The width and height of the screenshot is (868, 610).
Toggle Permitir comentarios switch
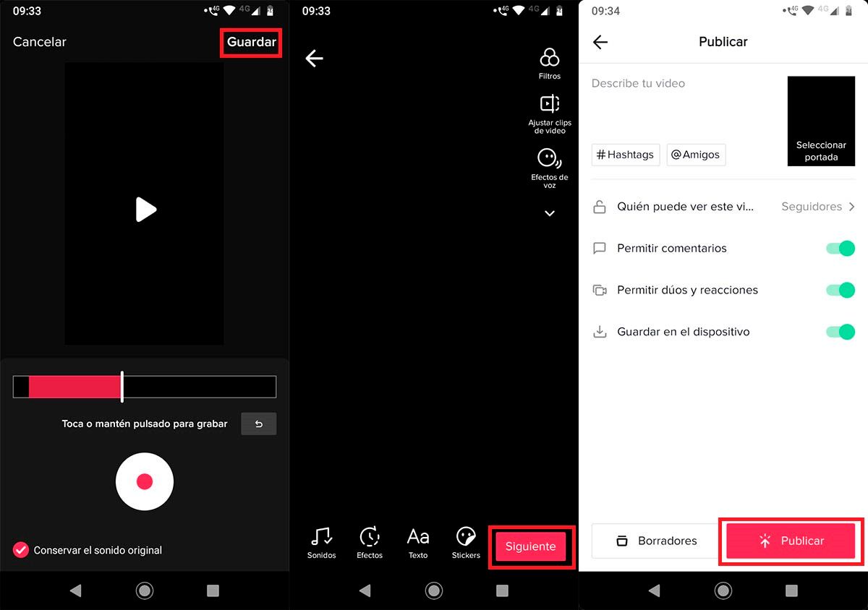pyautogui.click(x=841, y=249)
